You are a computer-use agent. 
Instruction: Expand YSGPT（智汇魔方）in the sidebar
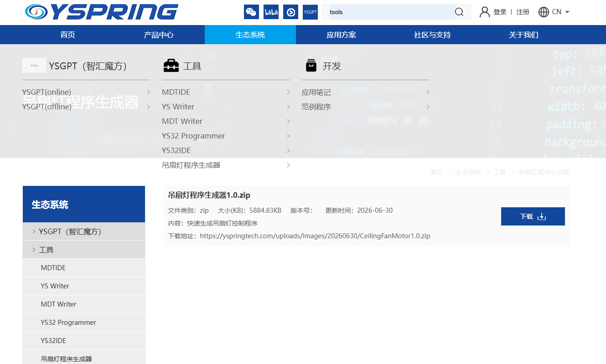(84, 231)
